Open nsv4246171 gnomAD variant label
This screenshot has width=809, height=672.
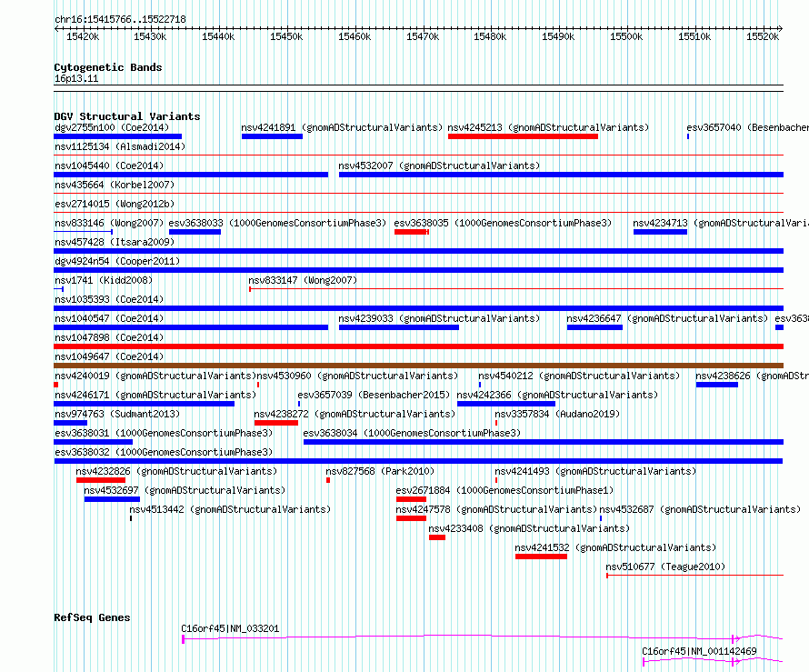155,395
